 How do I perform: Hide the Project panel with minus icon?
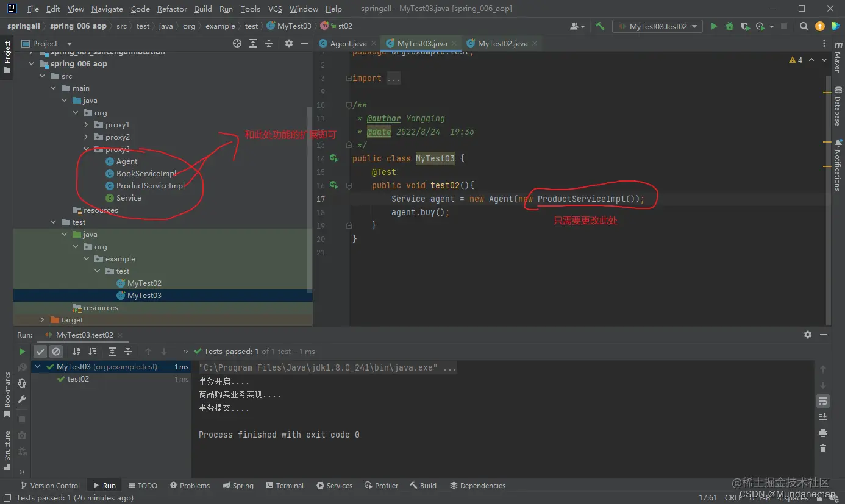coord(304,43)
